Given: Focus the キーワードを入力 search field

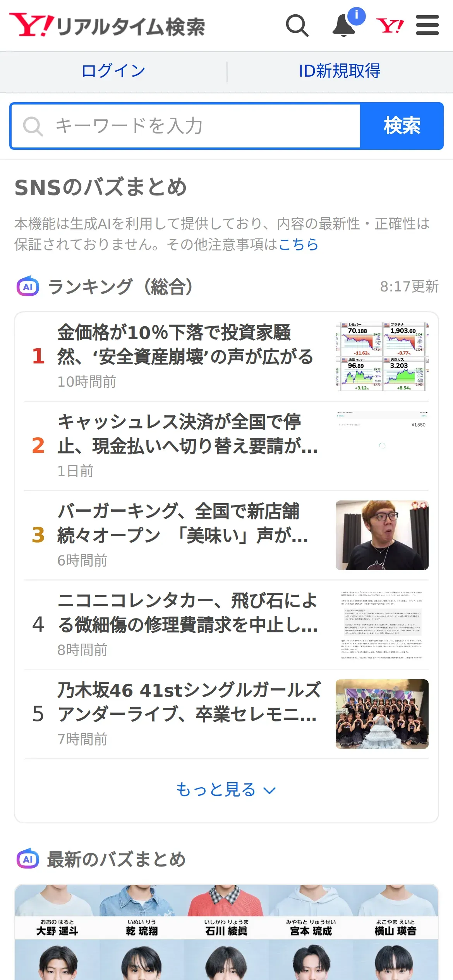Looking at the screenshot, I should [186, 126].
